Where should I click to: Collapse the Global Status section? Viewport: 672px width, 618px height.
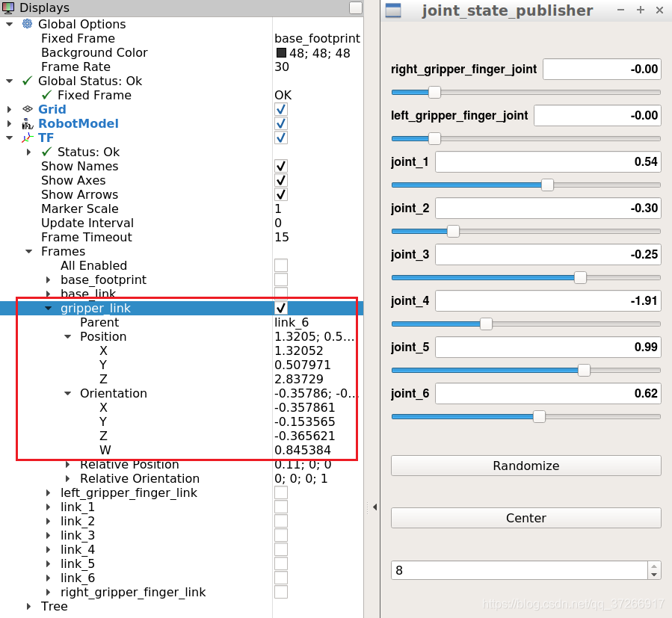pyautogui.click(x=10, y=81)
